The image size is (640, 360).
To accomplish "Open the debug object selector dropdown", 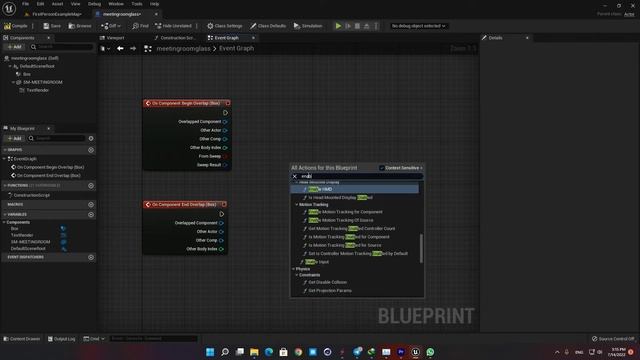I will click(418, 26).
